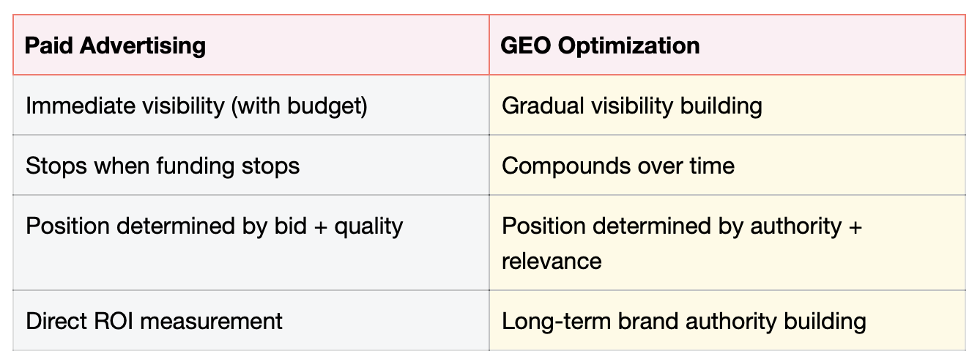Select the "GEO Optimization" column header
Image resolution: width=980 pixels, height=362 pixels.
coord(600,45)
